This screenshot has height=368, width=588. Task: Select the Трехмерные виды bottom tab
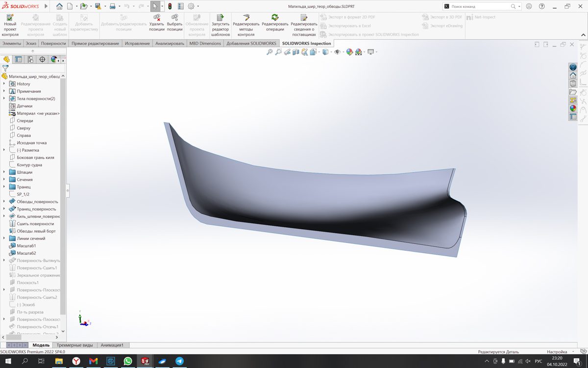tap(74, 345)
